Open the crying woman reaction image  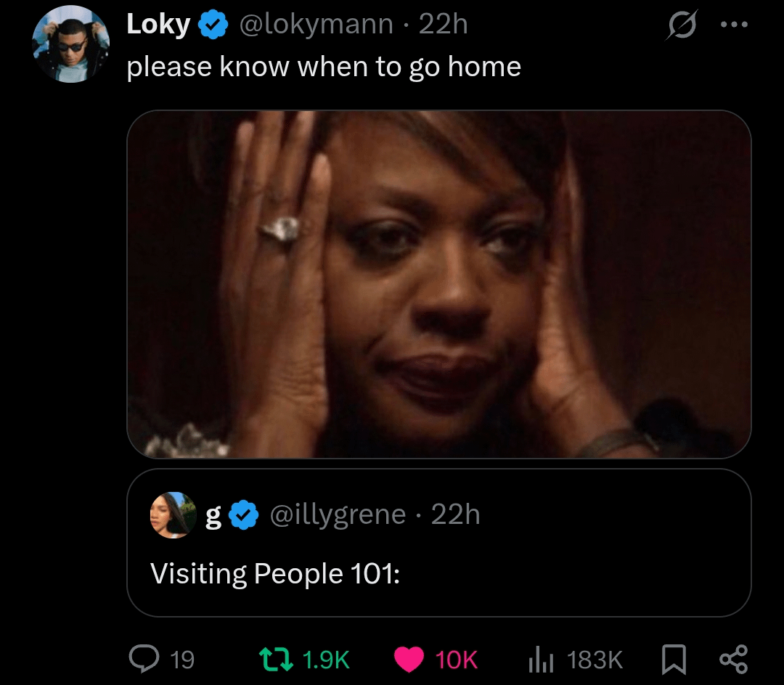point(438,284)
